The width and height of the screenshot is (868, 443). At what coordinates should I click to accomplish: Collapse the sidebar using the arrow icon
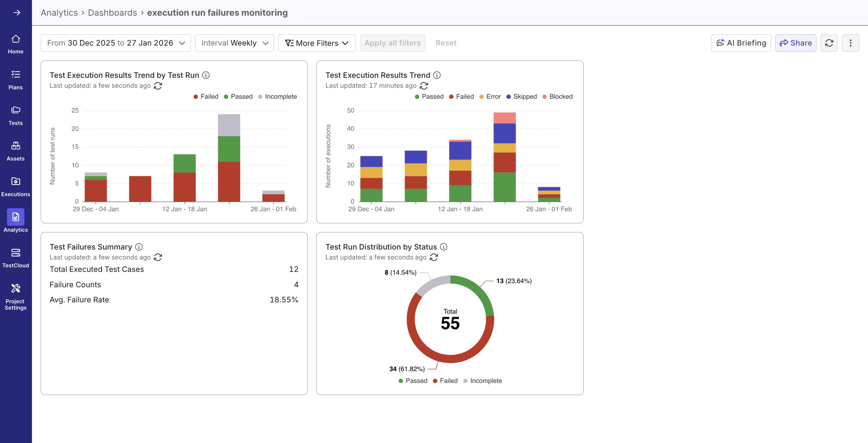pyautogui.click(x=15, y=12)
